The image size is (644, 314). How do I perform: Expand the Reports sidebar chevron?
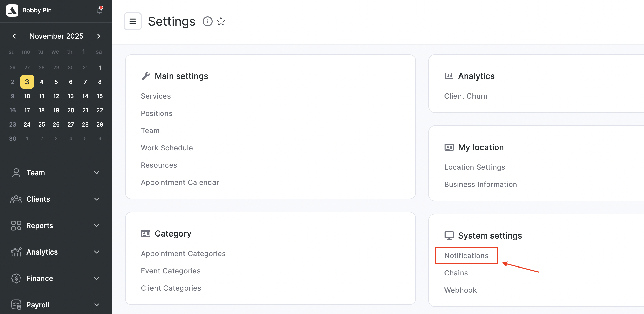point(97,226)
